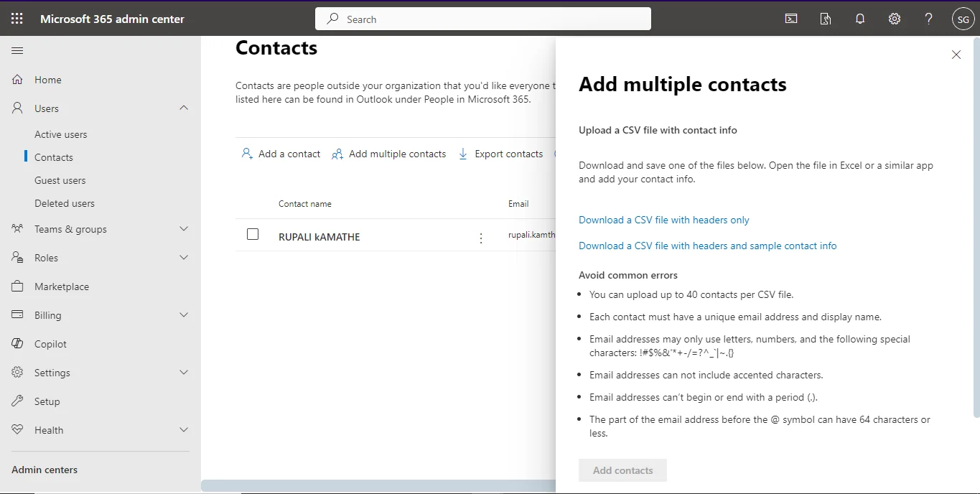Click Copilot in navigation

point(50,344)
